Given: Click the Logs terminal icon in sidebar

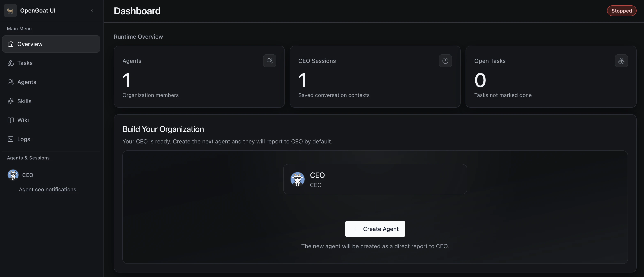Looking at the screenshot, I should pos(10,139).
